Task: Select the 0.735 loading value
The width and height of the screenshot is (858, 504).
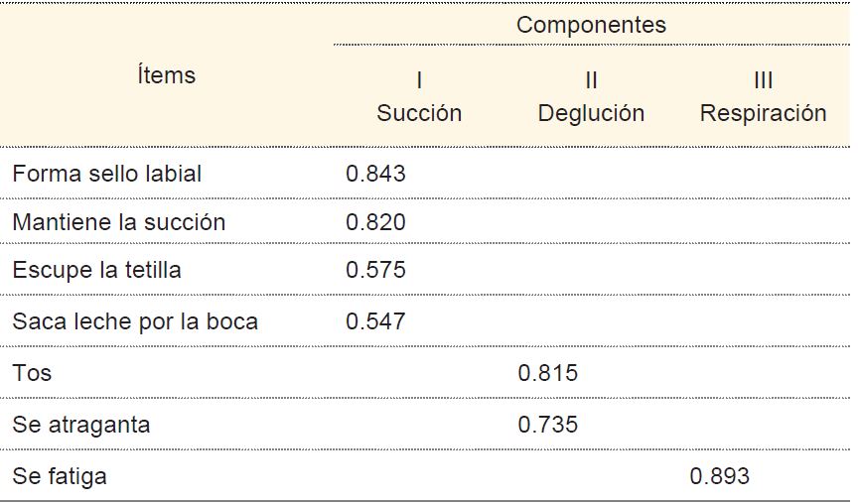Action: [547, 425]
